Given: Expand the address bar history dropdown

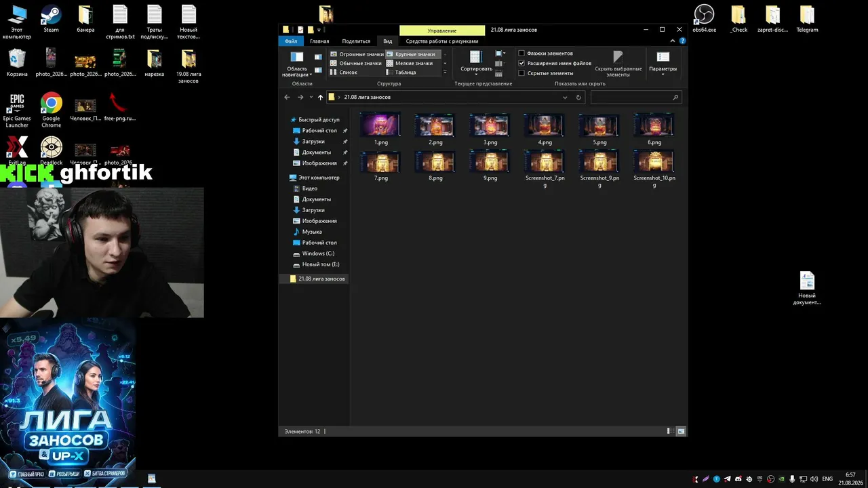Looking at the screenshot, I should click(x=565, y=97).
